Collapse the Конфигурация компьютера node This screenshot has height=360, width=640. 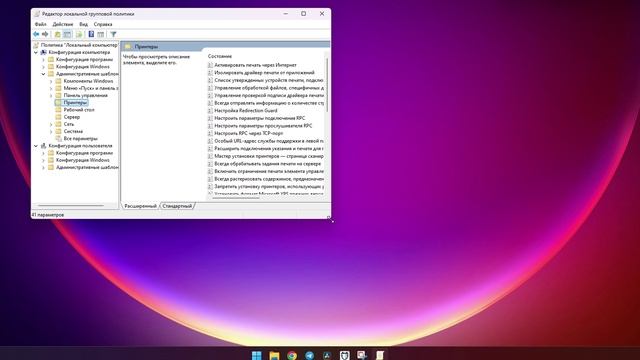[x=36, y=52]
